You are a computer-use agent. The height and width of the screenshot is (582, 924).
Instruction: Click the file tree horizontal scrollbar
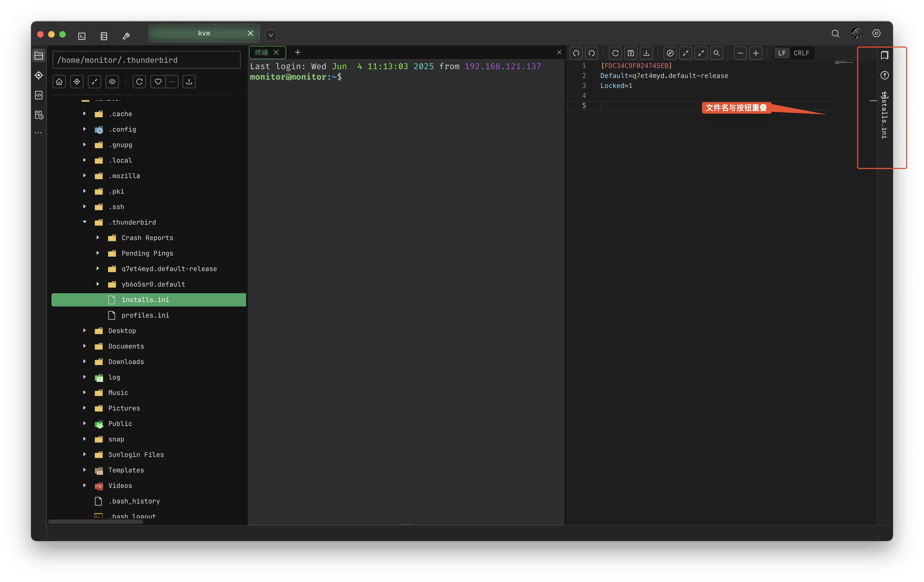[x=96, y=522]
